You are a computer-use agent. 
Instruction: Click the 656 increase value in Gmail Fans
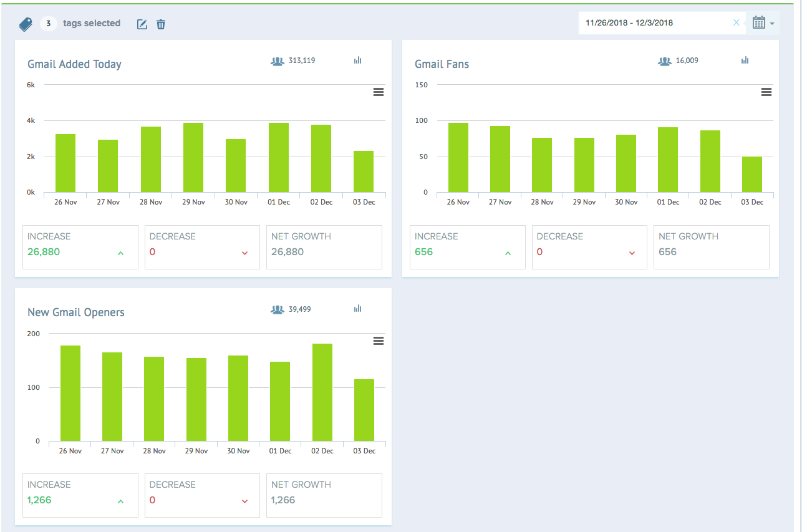click(x=423, y=252)
